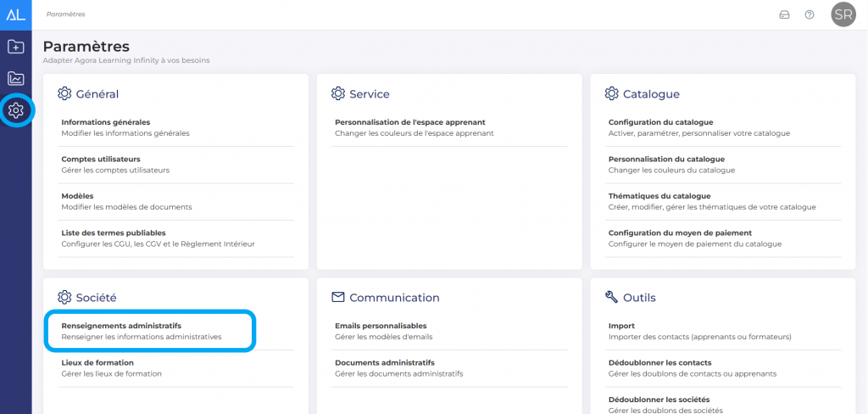Click the envelope icon beside Communication

coord(338,297)
